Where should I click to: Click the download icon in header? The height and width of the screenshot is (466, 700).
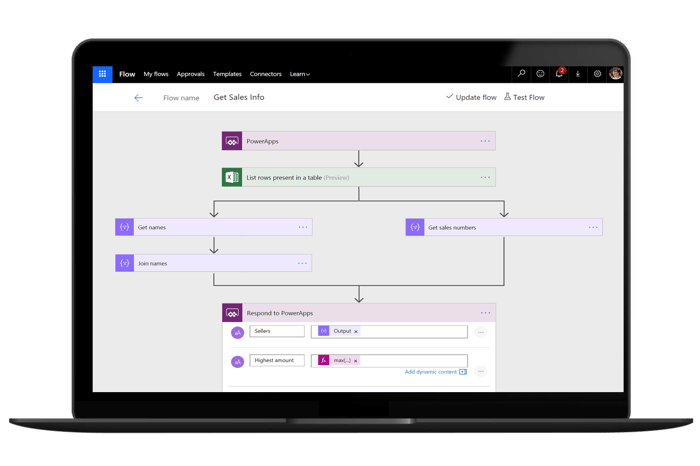pos(578,74)
